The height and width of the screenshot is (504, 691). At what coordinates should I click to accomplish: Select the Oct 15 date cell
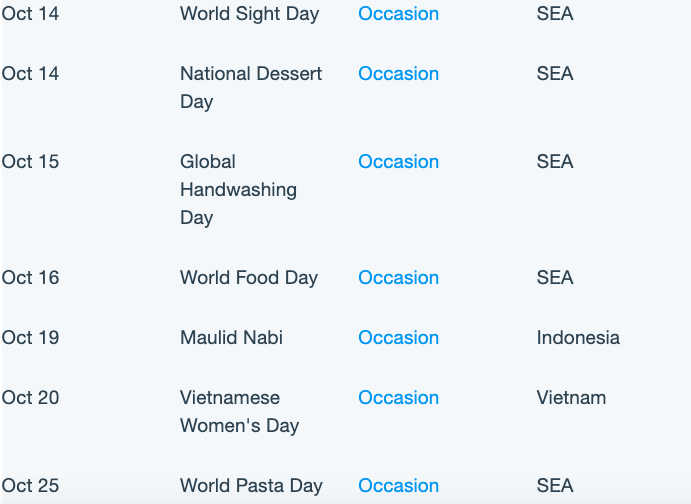30,162
